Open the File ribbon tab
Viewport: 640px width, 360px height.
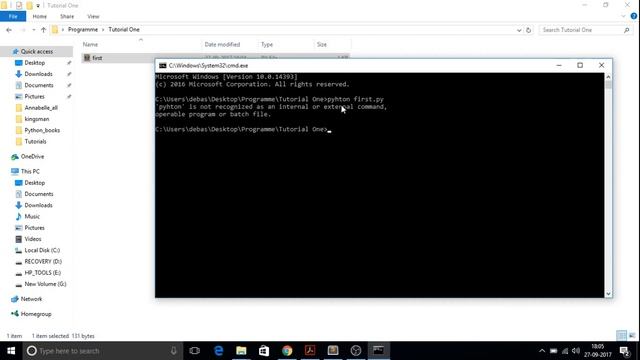click(x=13, y=16)
